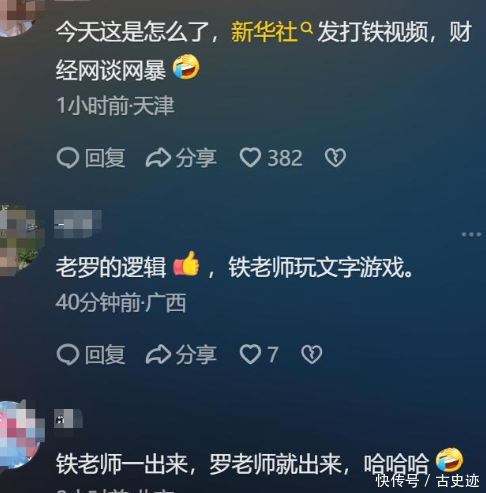Click the search magnifier icon beside 新华社
Image resolution: width=486 pixels, height=493 pixels.
pos(307,28)
